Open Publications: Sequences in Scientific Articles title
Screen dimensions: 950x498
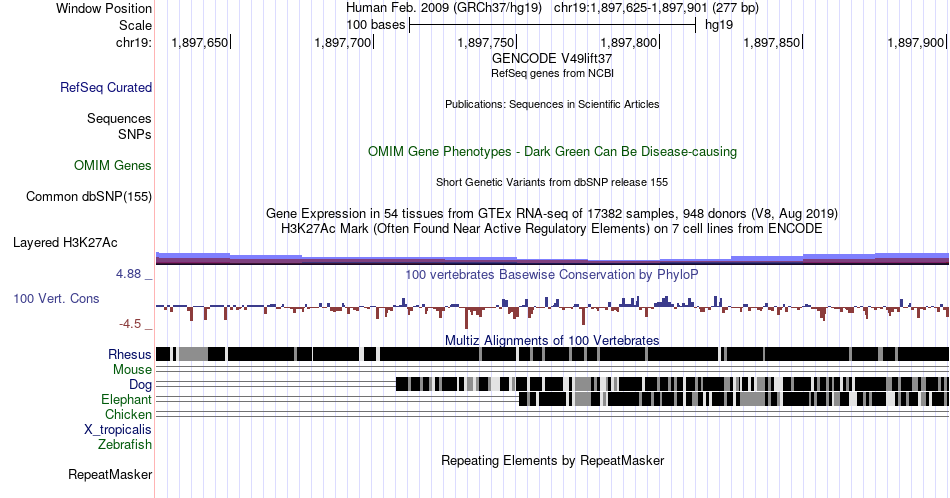tap(552, 104)
